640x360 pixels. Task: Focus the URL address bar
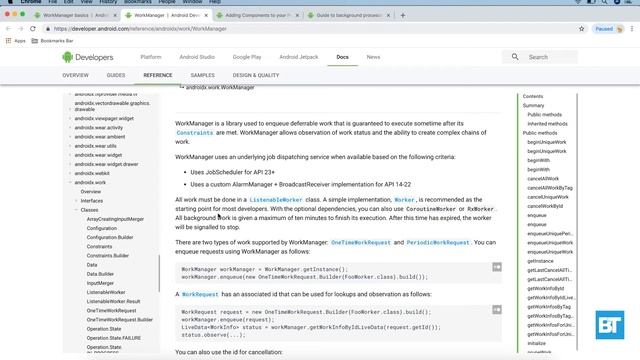coord(310,29)
